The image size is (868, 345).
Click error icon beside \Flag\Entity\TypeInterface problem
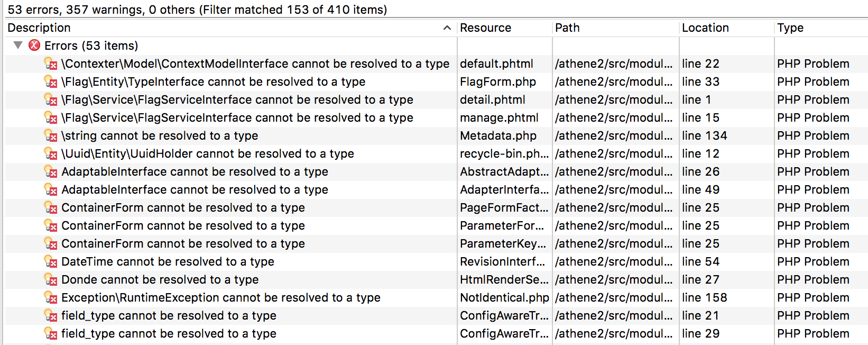[x=51, y=82]
